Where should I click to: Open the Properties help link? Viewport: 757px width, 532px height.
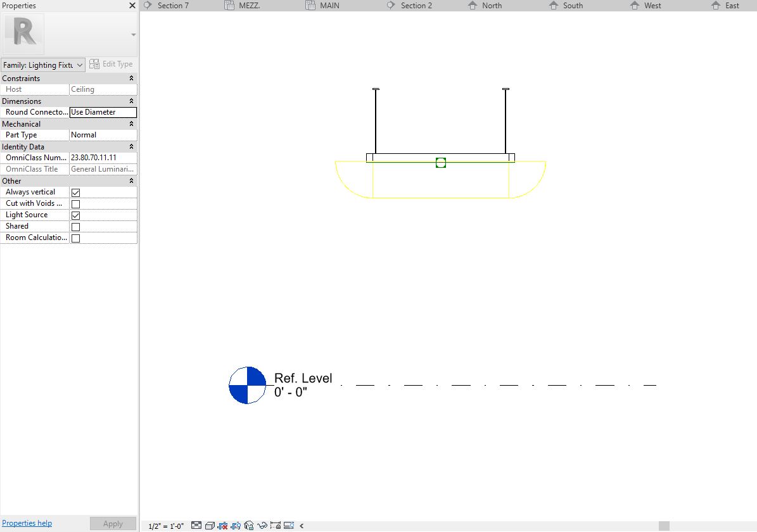[x=27, y=523]
